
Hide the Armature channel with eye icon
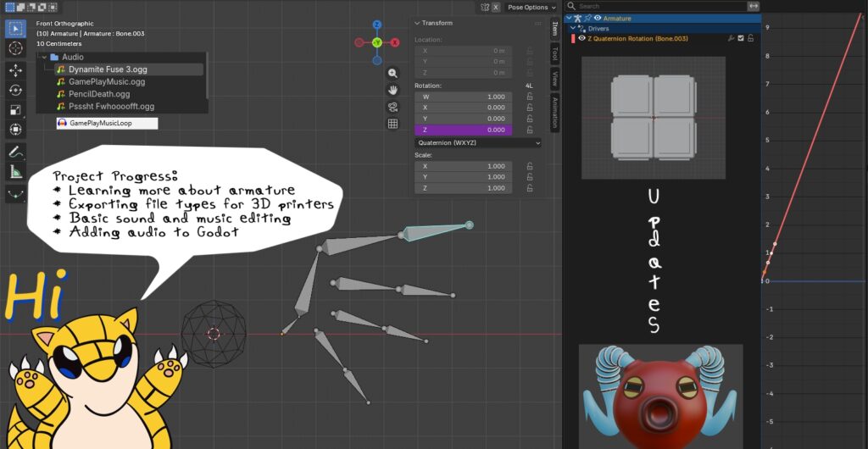598,18
